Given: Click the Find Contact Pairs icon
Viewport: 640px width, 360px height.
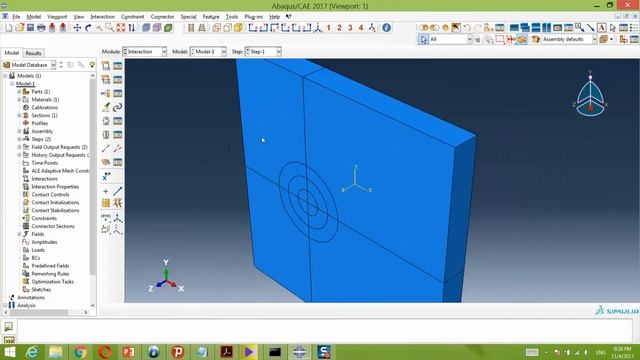Looking at the screenshot, I should pyautogui.click(x=106, y=107).
